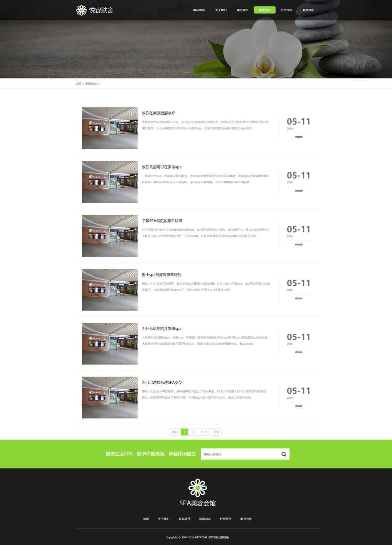Viewport: 392px width, 545px height.
Task: Open 关于我们 in top navigation
Action: click(x=221, y=10)
